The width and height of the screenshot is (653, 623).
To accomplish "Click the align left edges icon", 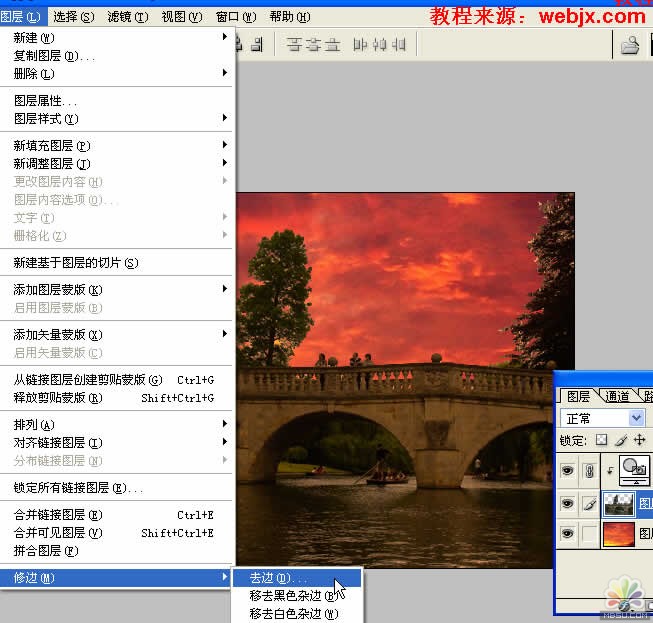I will 360,45.
